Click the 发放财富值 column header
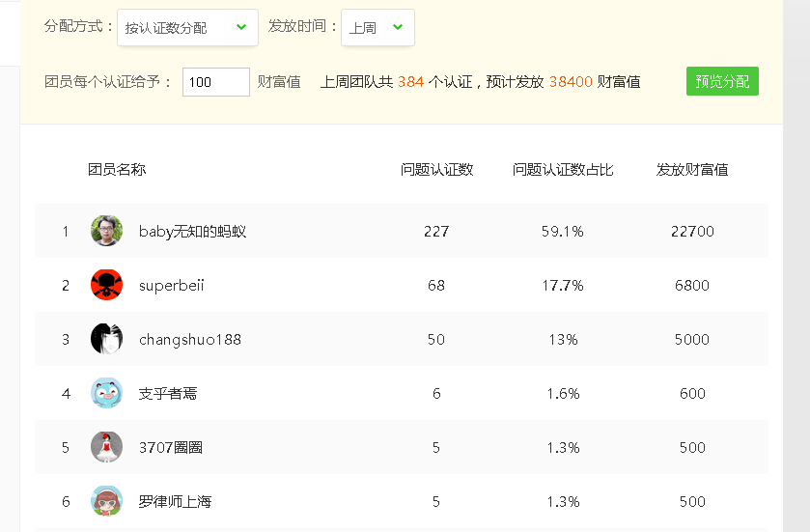 (691, 169)
